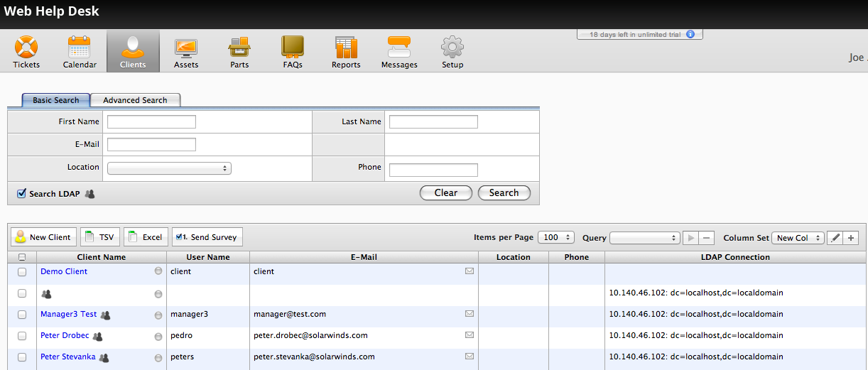
Task: Export the list with the TSV button
Action: click(100, 237)
